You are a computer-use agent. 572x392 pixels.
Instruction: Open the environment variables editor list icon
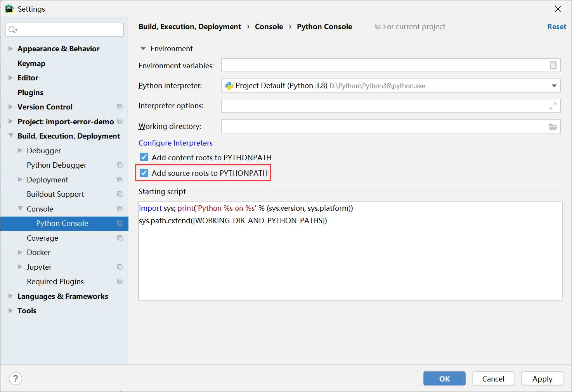(x=553, y=65)
